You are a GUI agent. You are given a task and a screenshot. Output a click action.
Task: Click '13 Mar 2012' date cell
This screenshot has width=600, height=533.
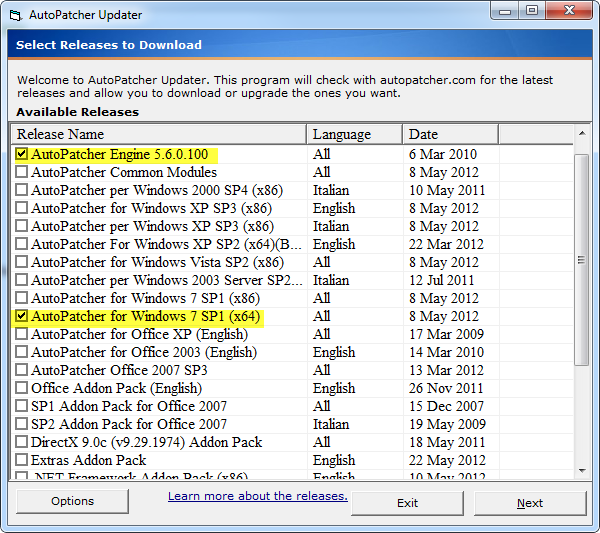click(446, 370)
